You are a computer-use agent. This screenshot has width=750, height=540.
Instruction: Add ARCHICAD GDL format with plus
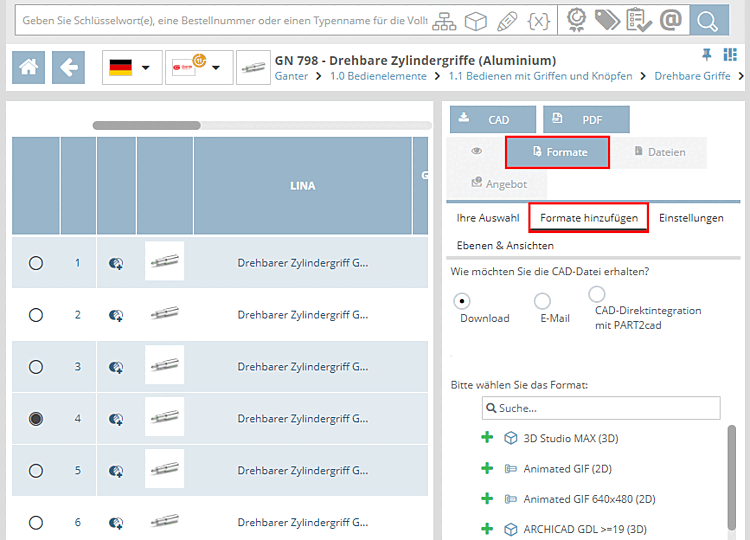487,529
